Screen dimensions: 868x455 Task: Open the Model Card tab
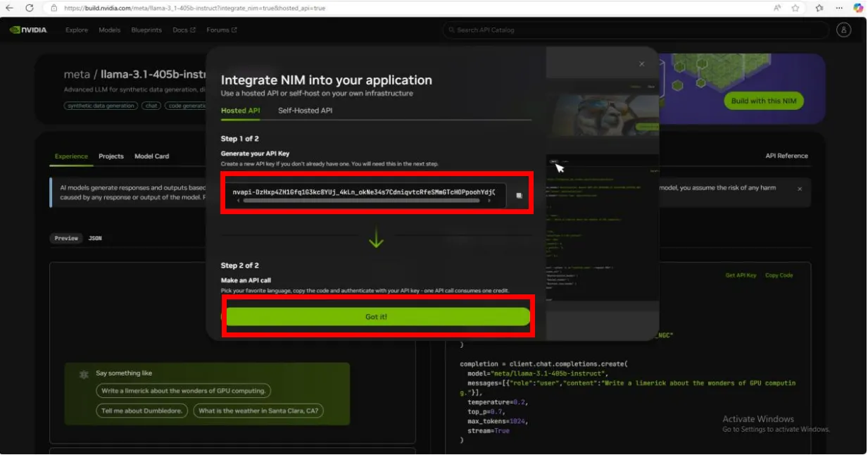click(x=151, y=156)
